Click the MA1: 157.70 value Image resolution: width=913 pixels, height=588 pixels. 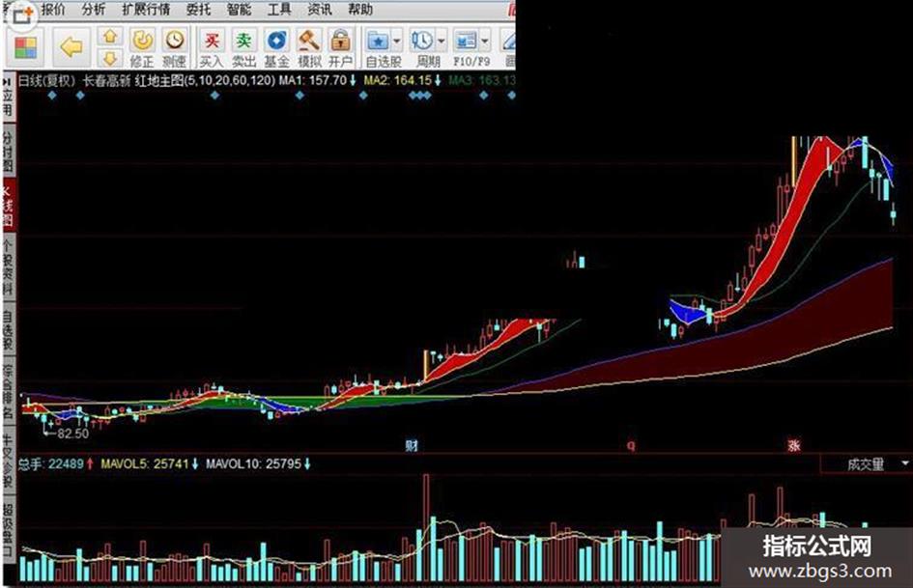click(x=313, y=80)
